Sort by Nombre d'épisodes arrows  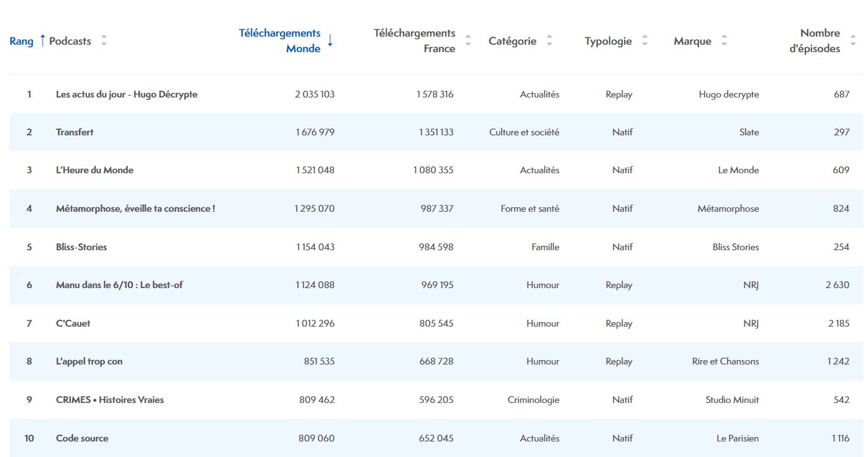852,41
